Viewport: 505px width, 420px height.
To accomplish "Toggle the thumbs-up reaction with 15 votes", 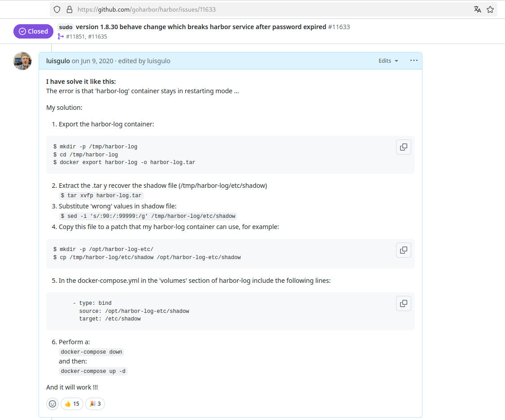I will point(72,404).
